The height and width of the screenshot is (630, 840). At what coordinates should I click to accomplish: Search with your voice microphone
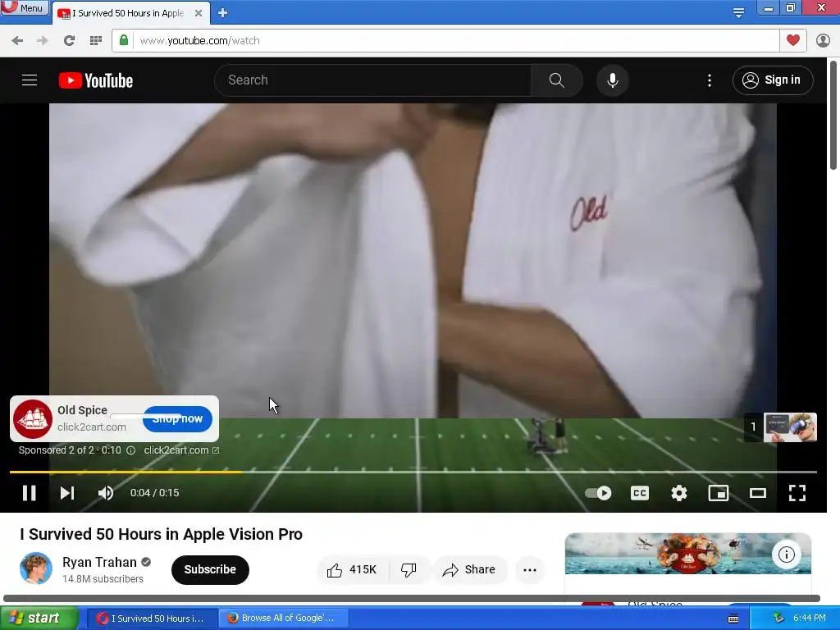(612, 80)
